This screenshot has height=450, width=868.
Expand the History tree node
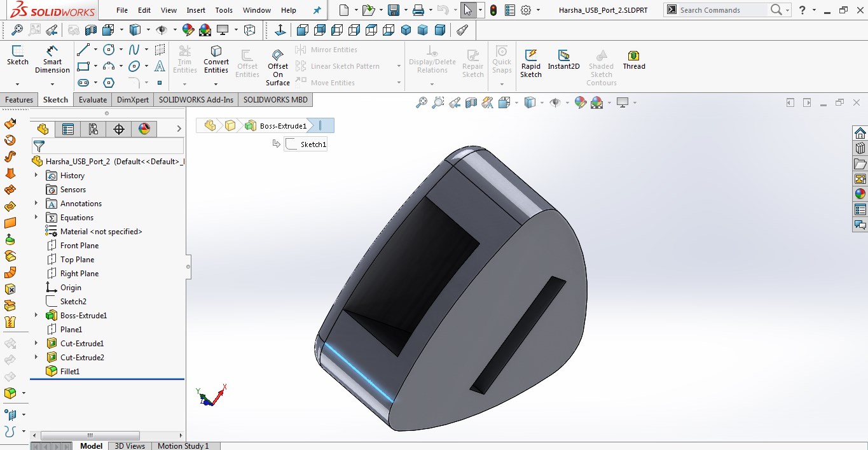(36, 175)
